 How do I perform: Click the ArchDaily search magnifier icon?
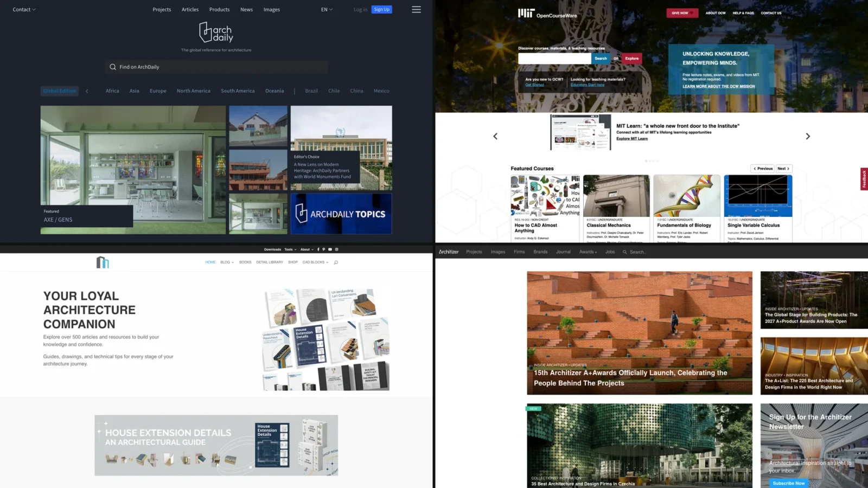point(113,67)
